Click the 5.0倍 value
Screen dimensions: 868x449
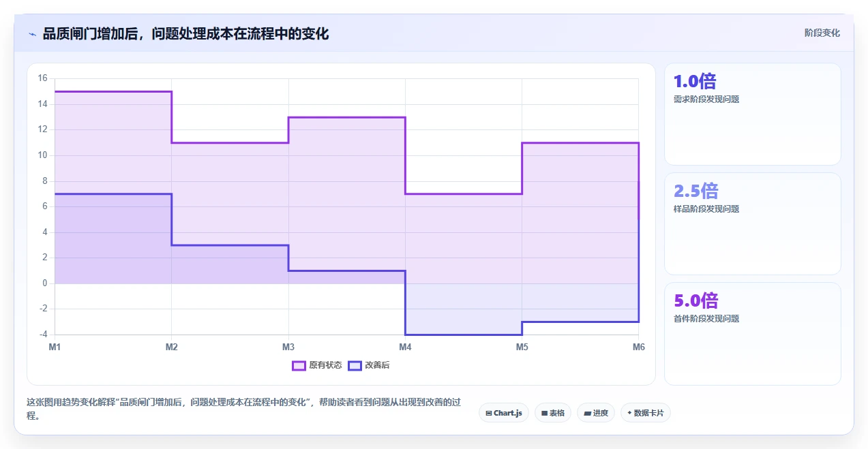click(695, 300)
